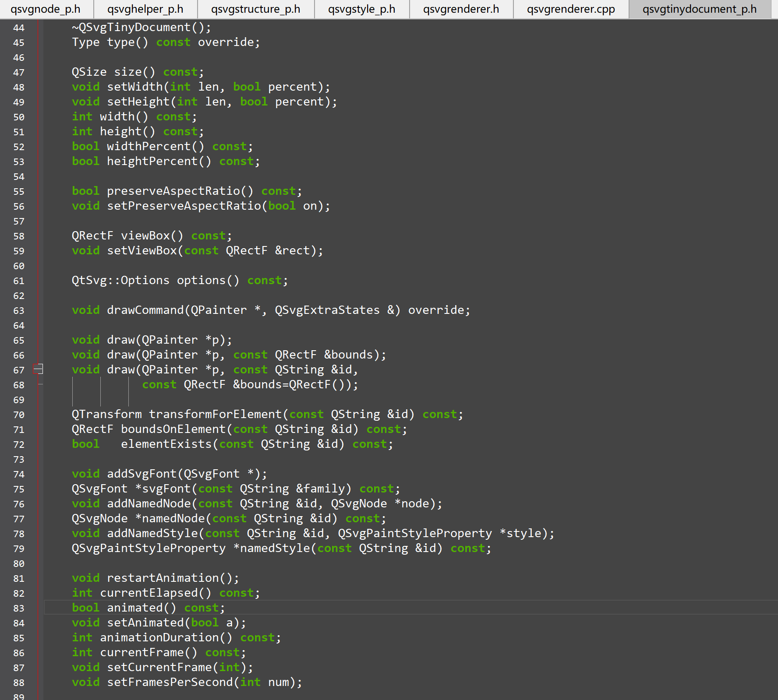Open the qsvgrenderer.h tab
This screenshot has height=700, width=778.
(x=461, y=9)
